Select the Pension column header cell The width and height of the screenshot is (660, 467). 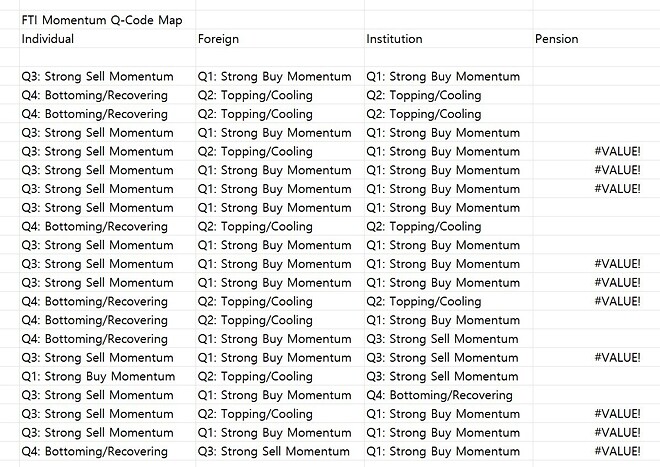pos(556,39)
